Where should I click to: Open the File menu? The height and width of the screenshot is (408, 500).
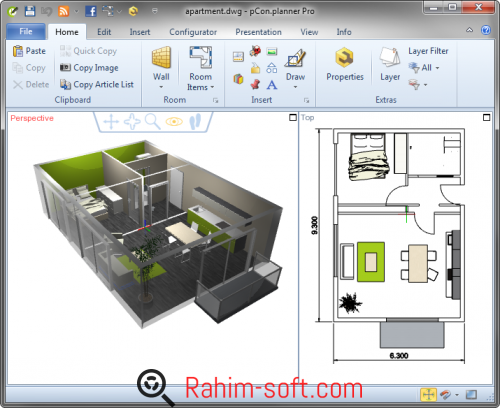tap(26, 32)
